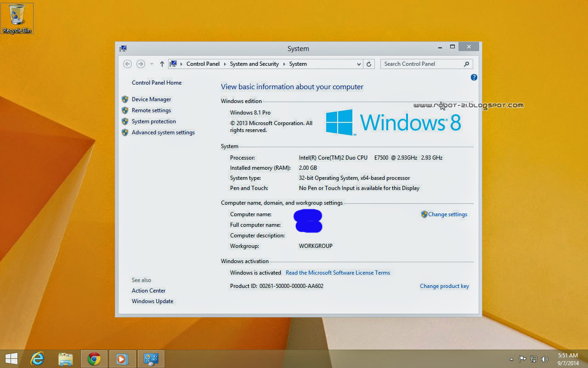Click shield icon beside System protection

coord(125,121)
